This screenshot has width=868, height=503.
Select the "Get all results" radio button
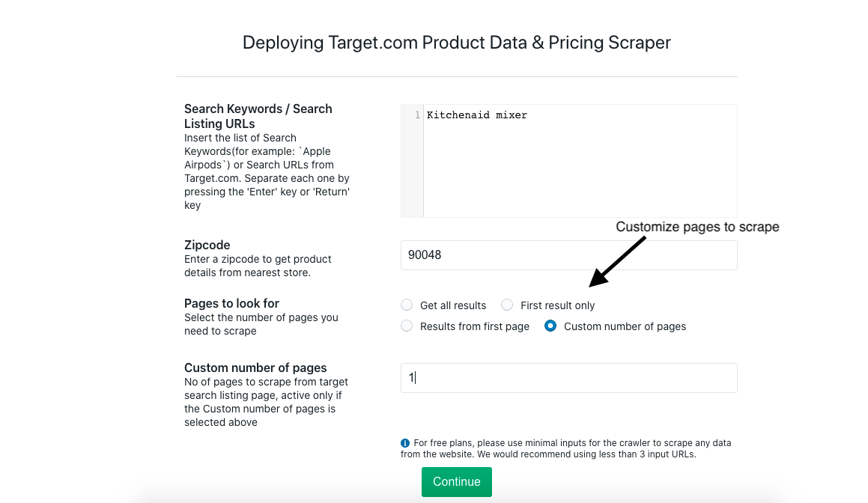(x=407, y=305)
